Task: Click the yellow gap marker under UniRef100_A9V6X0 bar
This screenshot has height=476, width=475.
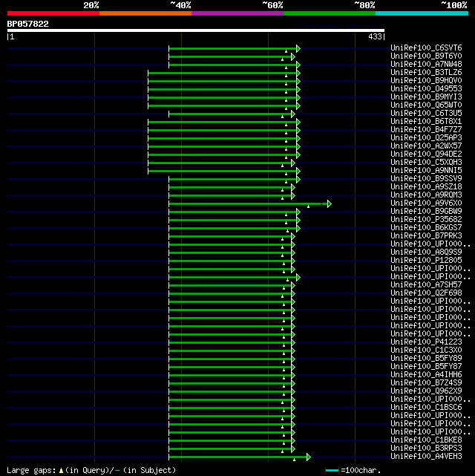Action: point(309,206)
